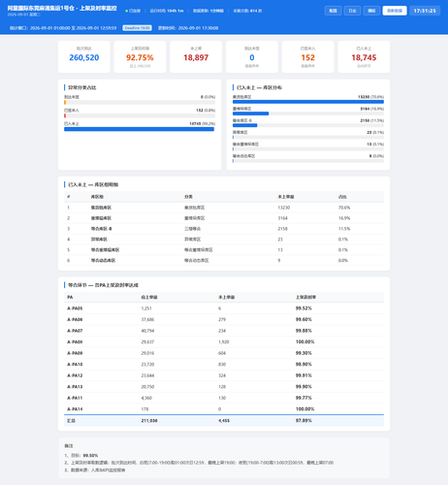Screen dimensions: 448x485
Task: Select the 18,897 KPI card
Action: 196,57
